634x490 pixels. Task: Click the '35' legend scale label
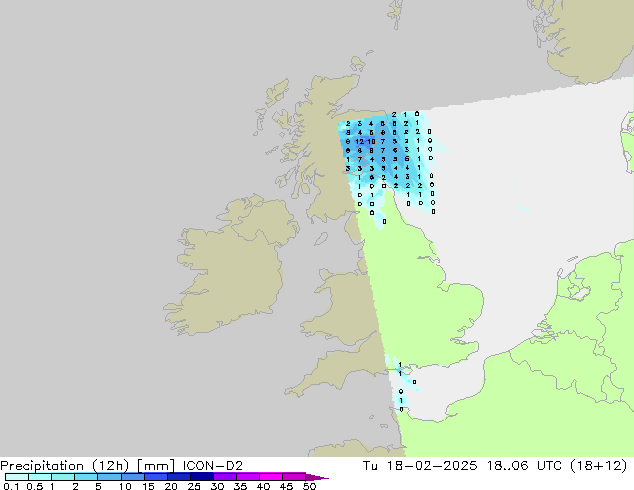[240, 486]
